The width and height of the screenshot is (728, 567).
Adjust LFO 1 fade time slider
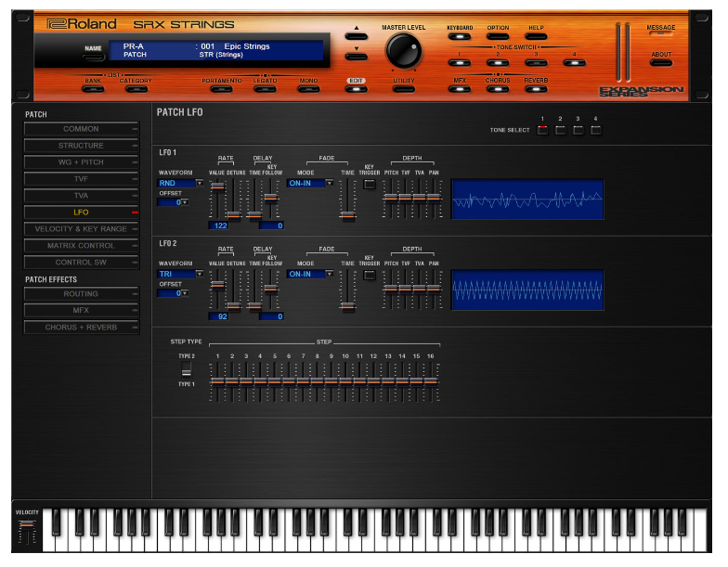tap(347, 215)
